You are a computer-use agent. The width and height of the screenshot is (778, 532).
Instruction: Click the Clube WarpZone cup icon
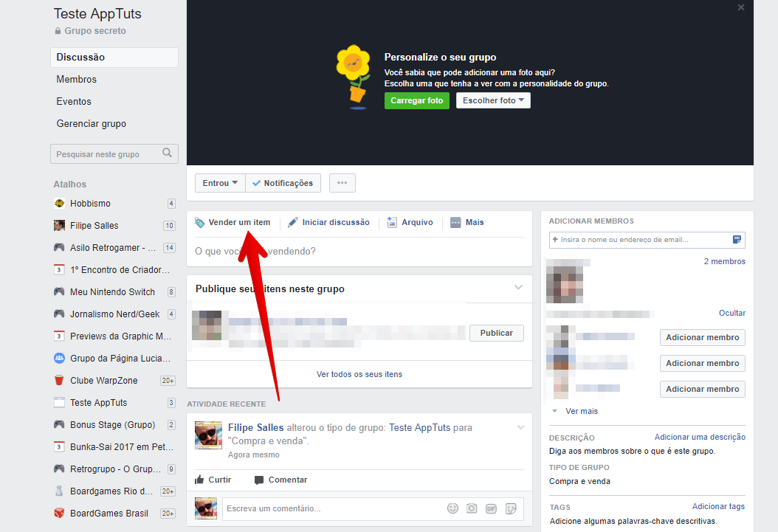coord(59,380)
